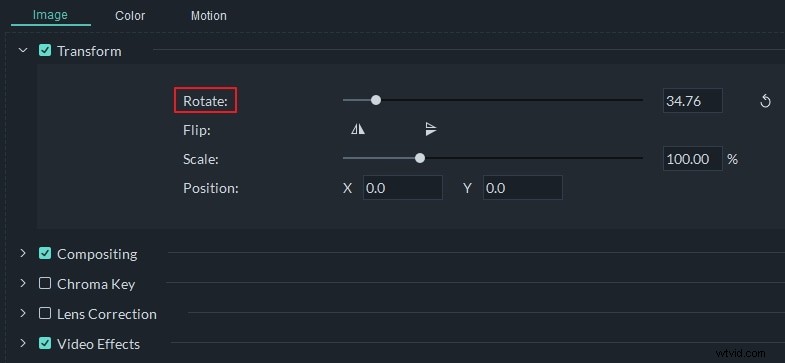The height and width of the screenshot is (363, 785).
Task: Click the horizontal flip icon
Action: click(358, 130)
